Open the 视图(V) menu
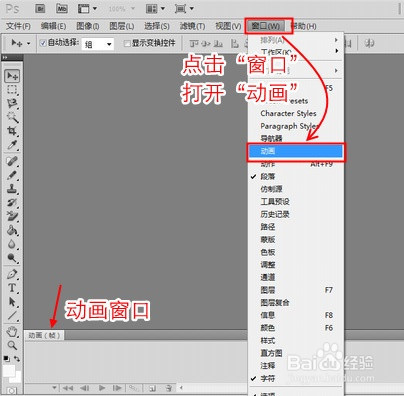 pos(228,26)
